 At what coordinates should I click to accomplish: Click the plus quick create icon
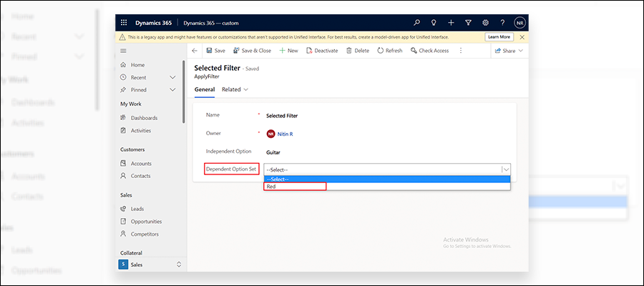[451, 23]
